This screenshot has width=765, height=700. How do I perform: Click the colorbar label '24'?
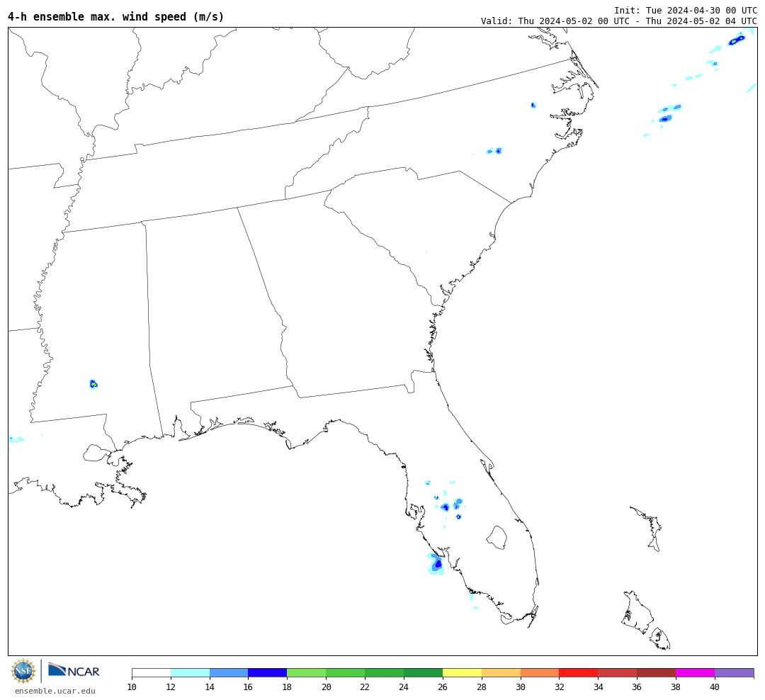404,687
